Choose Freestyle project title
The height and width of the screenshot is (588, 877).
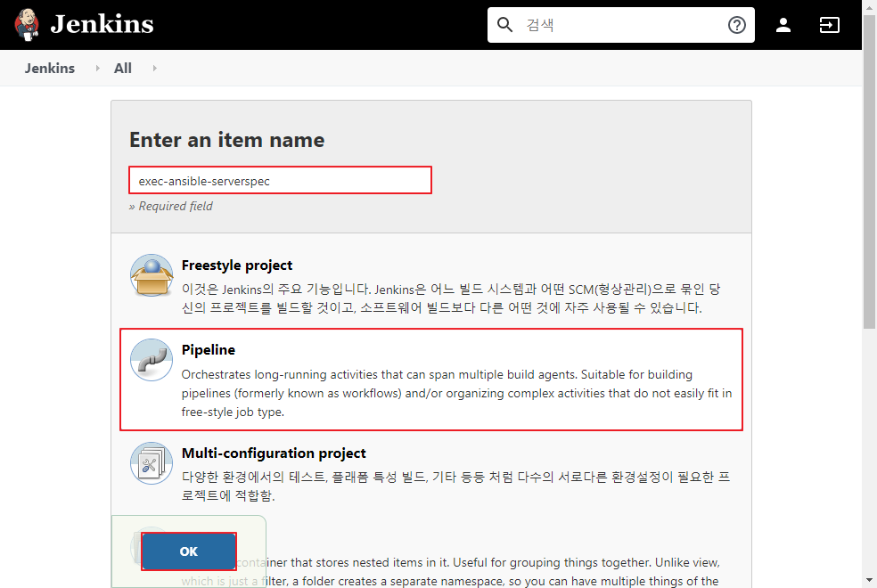(x=236, y=265)
